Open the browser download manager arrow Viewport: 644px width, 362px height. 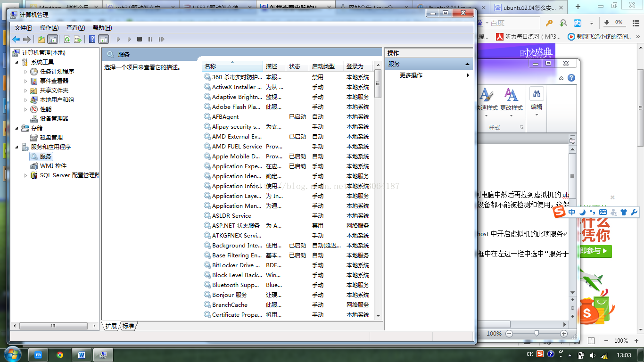tap(607, 23)
